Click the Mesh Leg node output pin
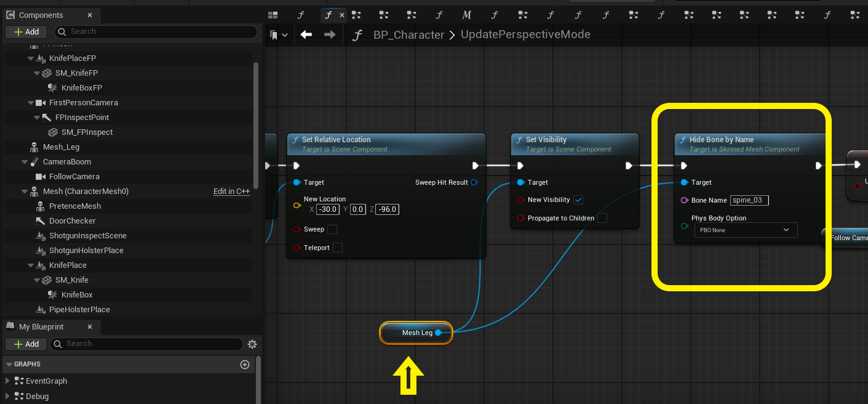 coord(438,333)
